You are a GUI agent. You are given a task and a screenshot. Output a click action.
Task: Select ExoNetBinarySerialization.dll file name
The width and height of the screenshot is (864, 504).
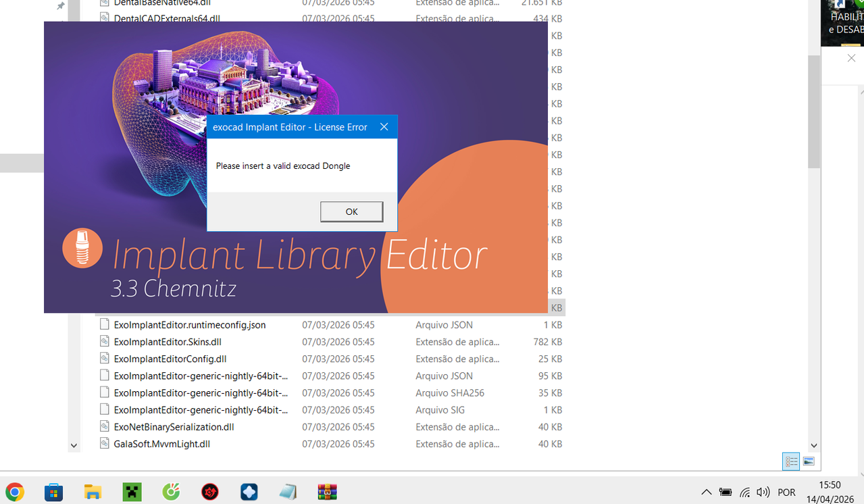[174, 427]
